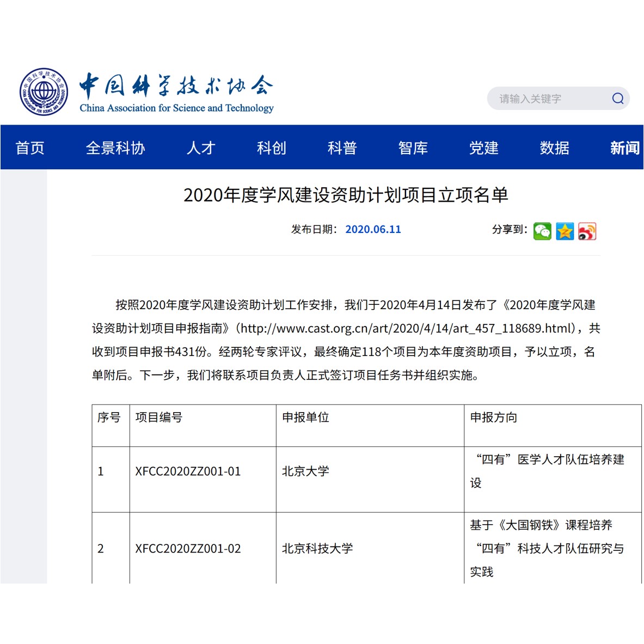Click the 北京科技大学 table cell

pos(317,549)
